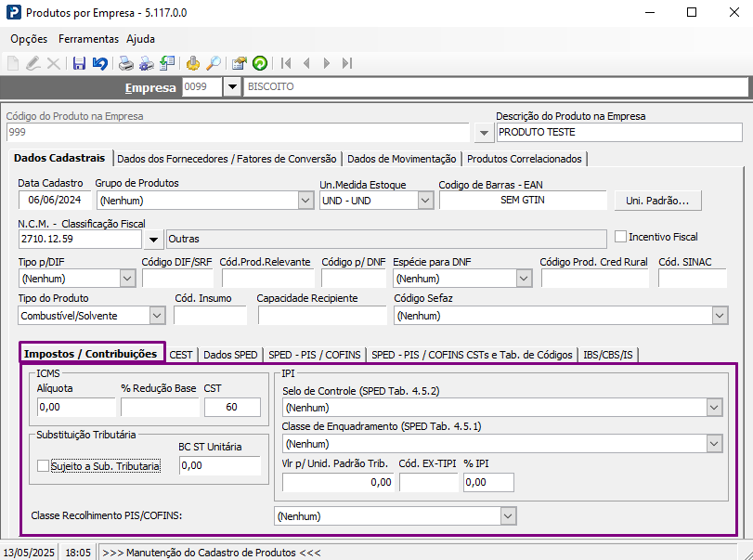Print using the printer icon
The width and height of the screenshot is (753, 560).
tap(126, 63)
